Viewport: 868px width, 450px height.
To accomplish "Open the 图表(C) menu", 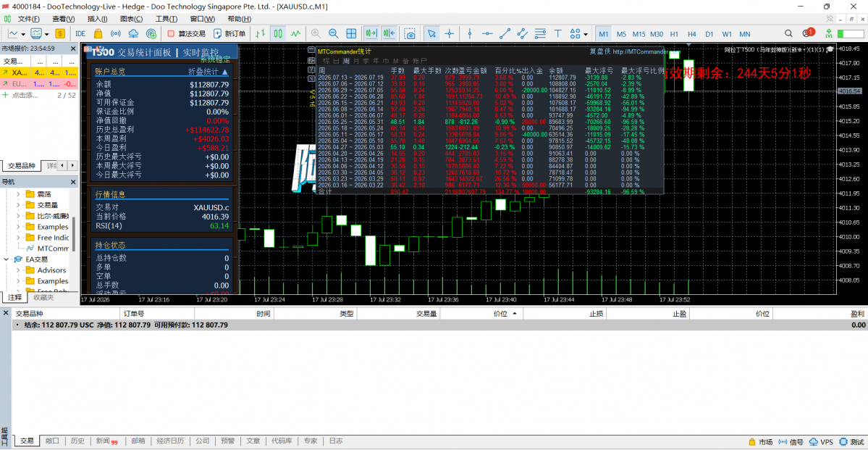I will point(128,19).
